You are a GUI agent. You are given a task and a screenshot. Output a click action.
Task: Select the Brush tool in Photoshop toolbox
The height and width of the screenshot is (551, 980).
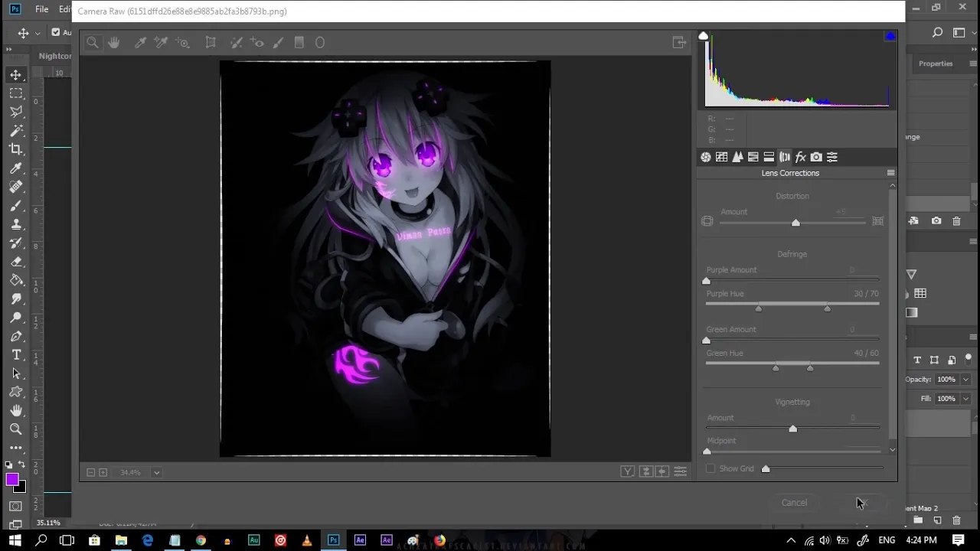click(16, 206)
